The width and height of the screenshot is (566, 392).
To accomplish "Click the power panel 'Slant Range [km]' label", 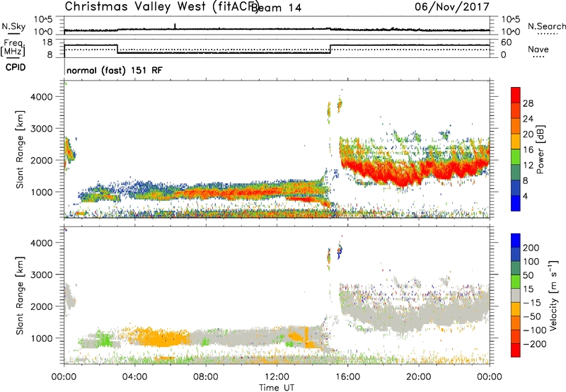I will tap(20, 149).
